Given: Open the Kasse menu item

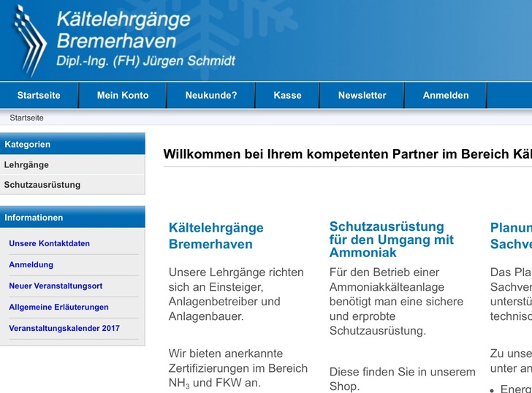Looking at the screenshot, I should pos(287,95).
